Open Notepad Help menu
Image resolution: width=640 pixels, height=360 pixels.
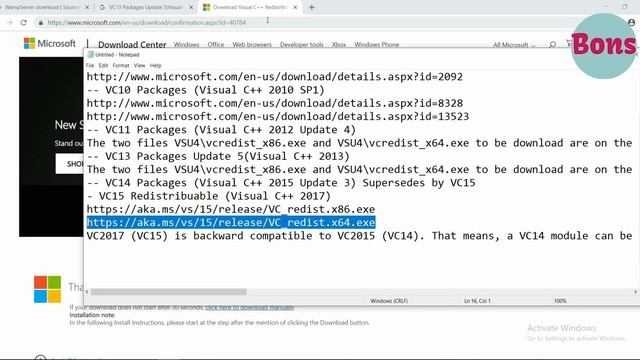point(156,65)
